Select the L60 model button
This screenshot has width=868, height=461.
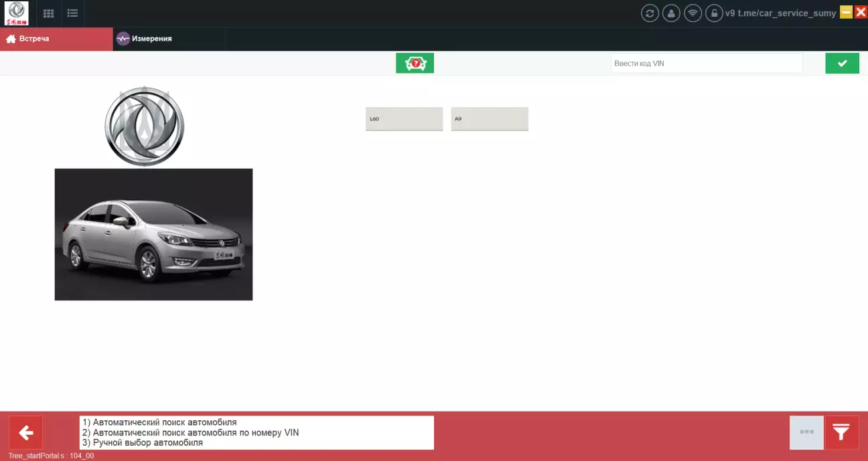click(x=404, y=118)
